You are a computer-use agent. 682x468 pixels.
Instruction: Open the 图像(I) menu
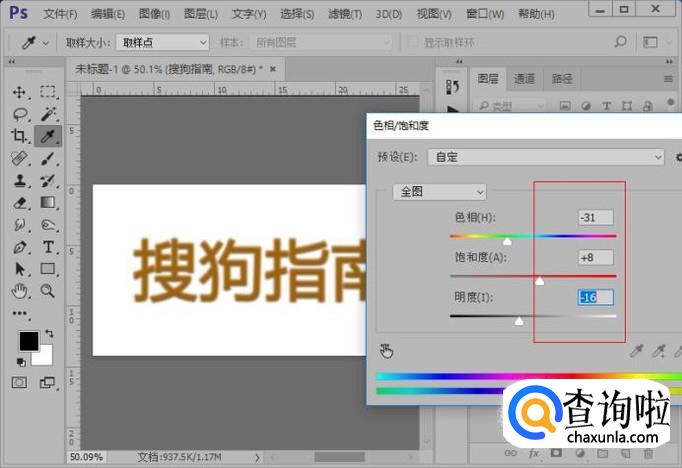154,14
